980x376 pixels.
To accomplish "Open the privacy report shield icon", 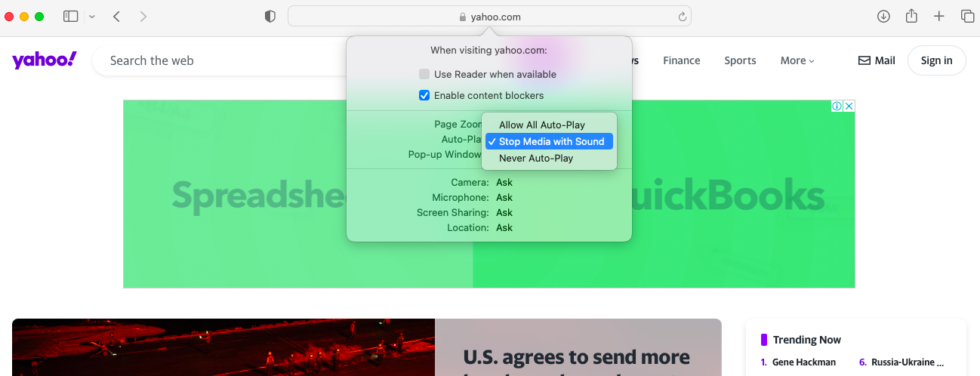I will (270, 16).
